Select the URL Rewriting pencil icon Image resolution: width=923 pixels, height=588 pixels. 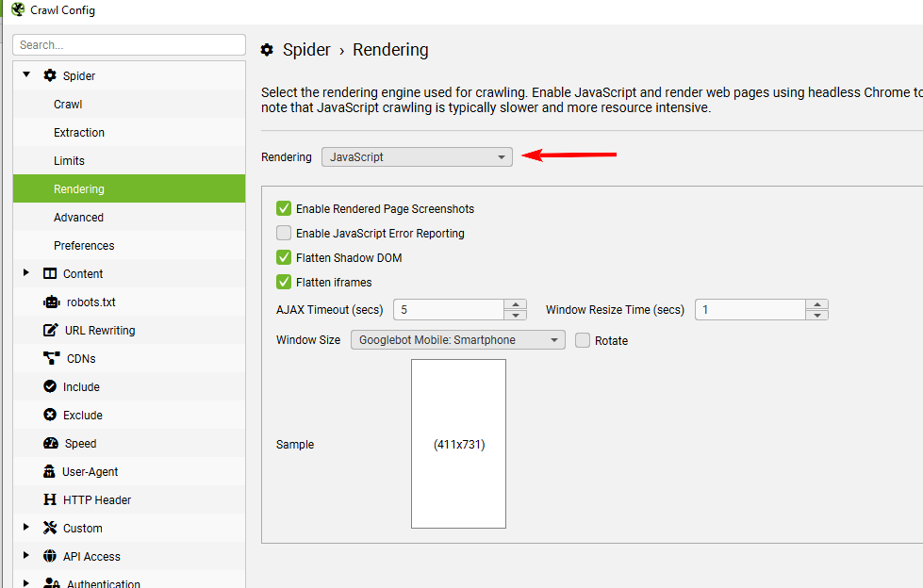49,330
